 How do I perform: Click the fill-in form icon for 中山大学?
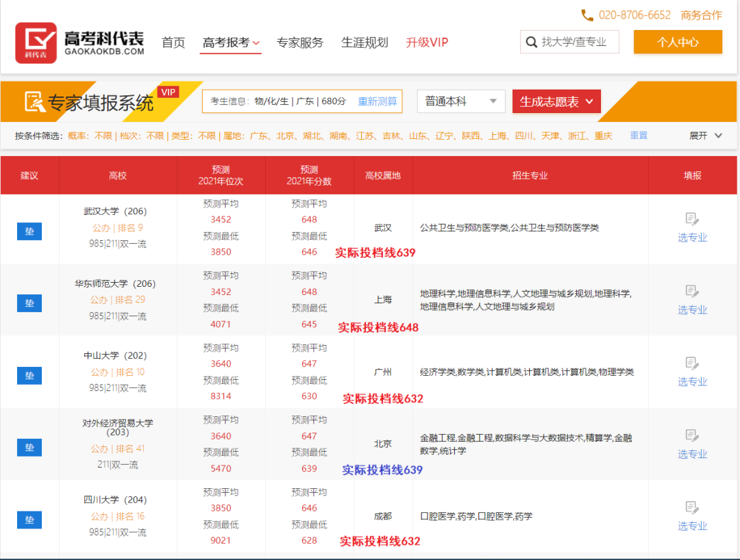point(692,364)
